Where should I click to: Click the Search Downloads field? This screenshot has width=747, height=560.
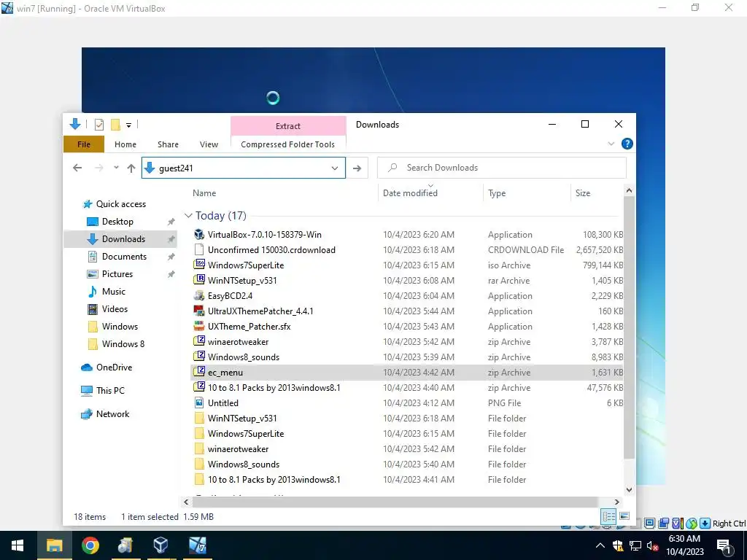(502, 168)
